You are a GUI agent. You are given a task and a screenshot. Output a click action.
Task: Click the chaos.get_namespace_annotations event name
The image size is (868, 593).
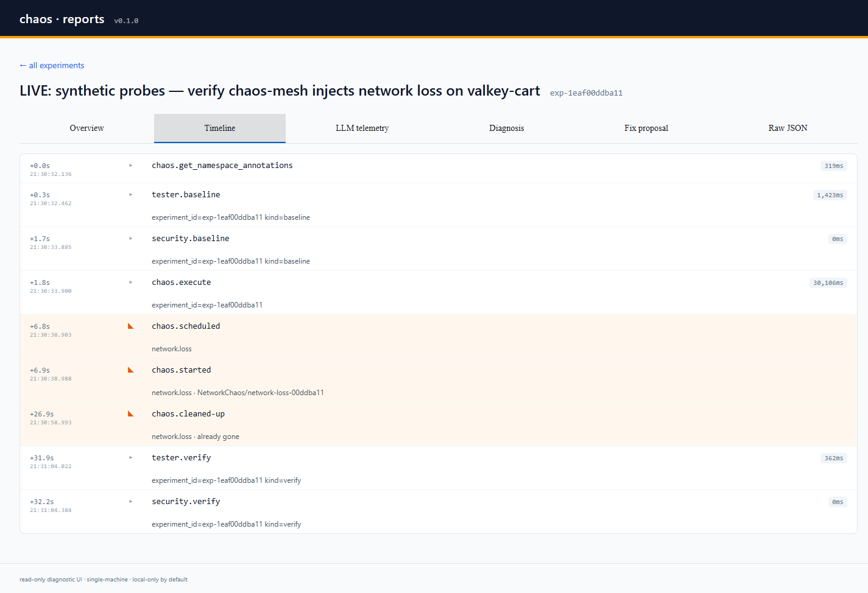(x=222, y=166)
